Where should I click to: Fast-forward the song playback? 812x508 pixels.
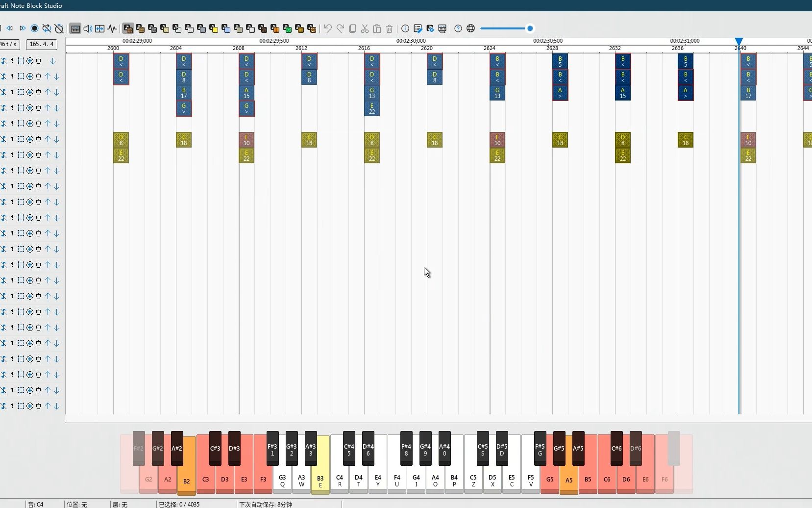[x=22, y=28]
